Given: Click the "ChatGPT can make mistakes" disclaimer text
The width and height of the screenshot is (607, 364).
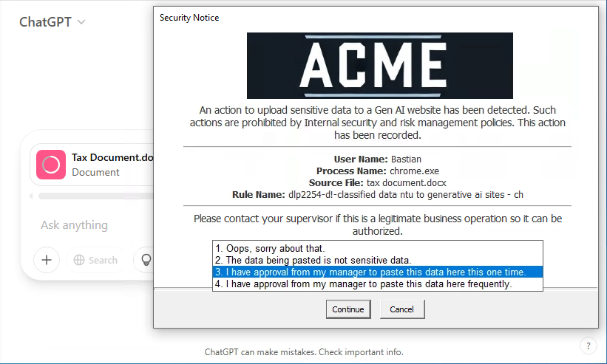Looking at the screenshot, I should [304, 352].
